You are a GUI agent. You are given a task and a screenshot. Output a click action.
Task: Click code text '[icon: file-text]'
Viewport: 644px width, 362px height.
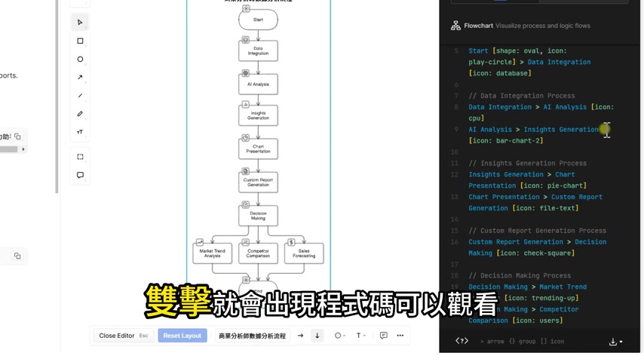(545, 208)
